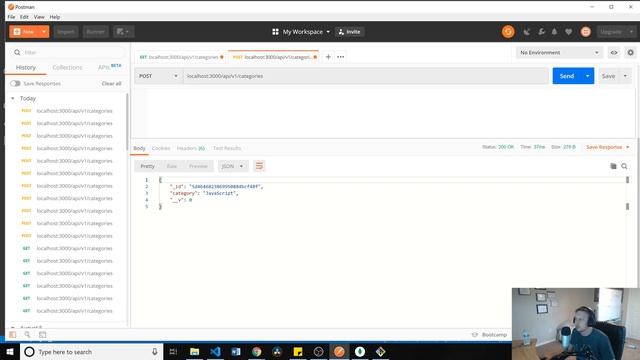Show the response Cookies tab
Image resolution: width=640 pixels, height=360 pixels.
point(161,148)
